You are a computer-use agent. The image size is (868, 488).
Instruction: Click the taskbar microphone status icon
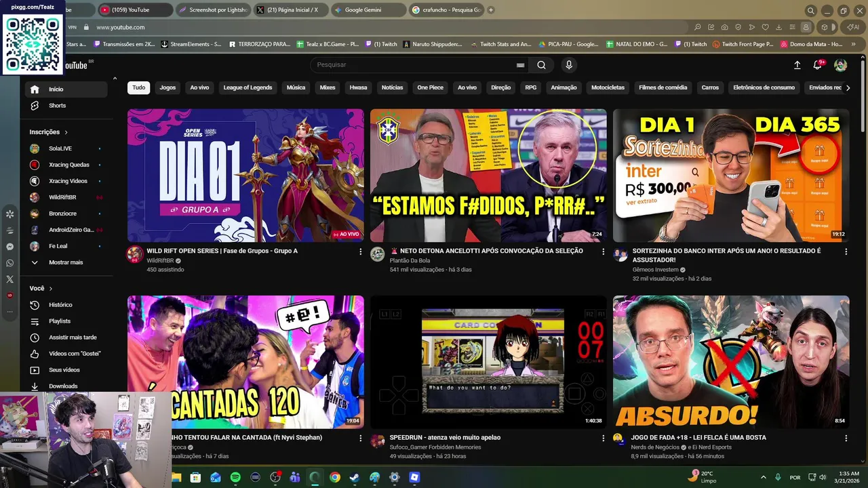tap(778, 477)
